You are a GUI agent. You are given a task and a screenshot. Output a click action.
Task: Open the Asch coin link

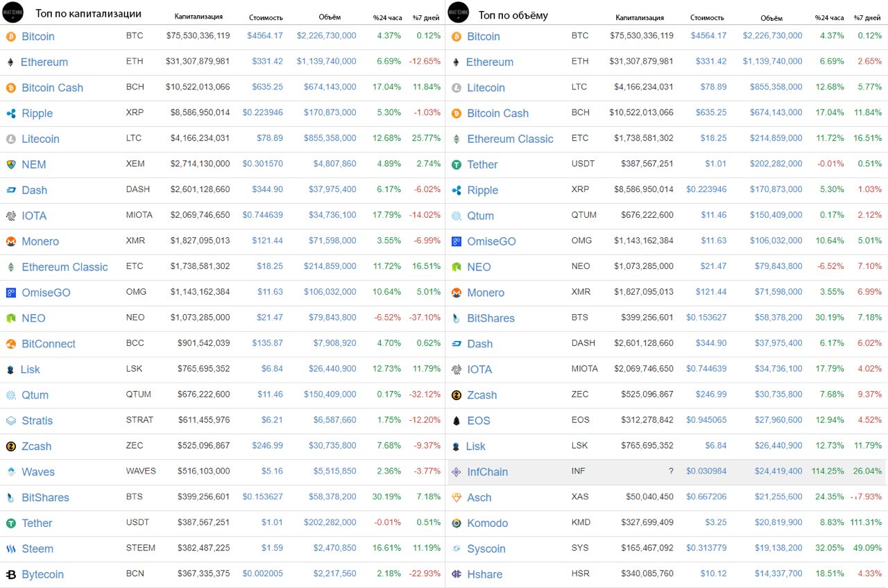(x=479, y=498)
